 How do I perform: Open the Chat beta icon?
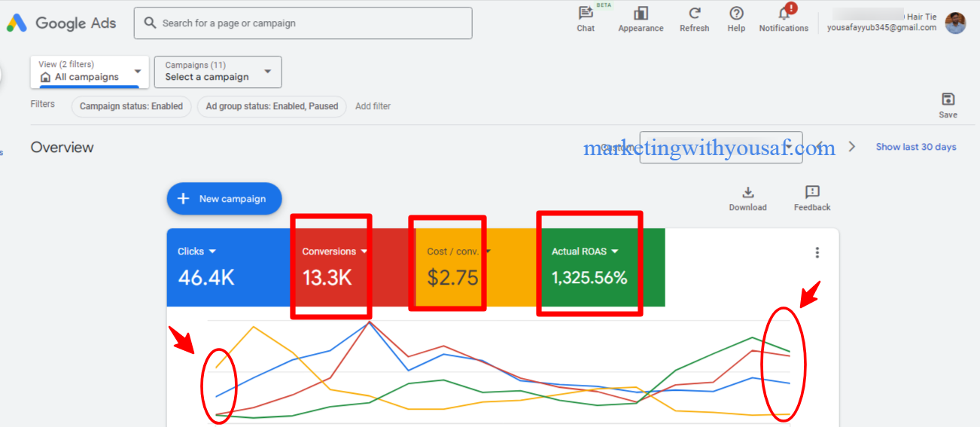click(x=586, y=14)
